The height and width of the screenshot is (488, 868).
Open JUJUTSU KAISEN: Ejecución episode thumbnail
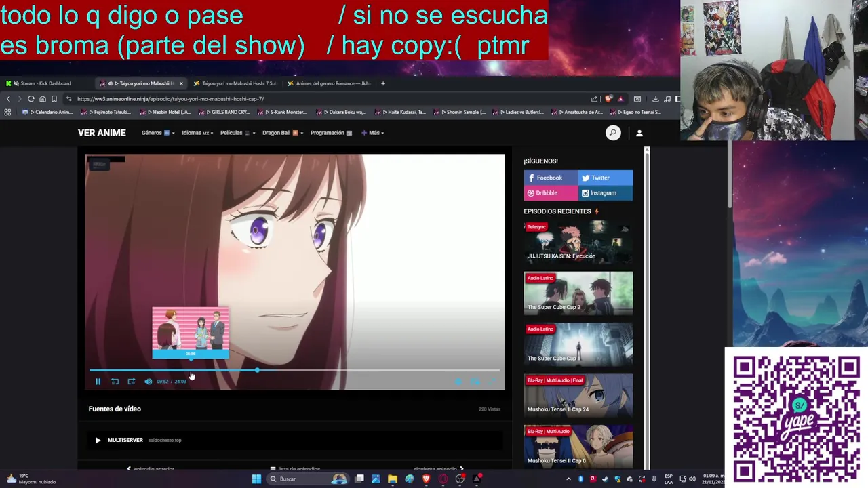pyautogui.click(x=578, y=242)
